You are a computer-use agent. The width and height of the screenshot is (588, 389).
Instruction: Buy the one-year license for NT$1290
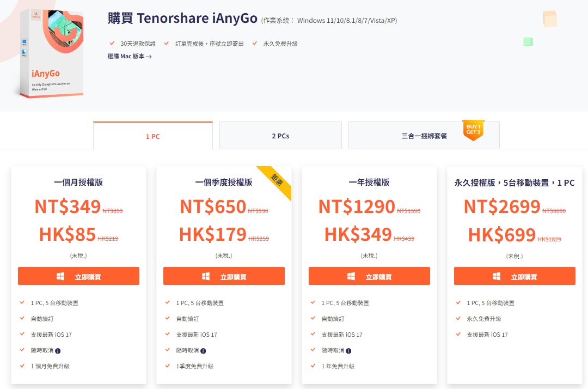point(369,276)
